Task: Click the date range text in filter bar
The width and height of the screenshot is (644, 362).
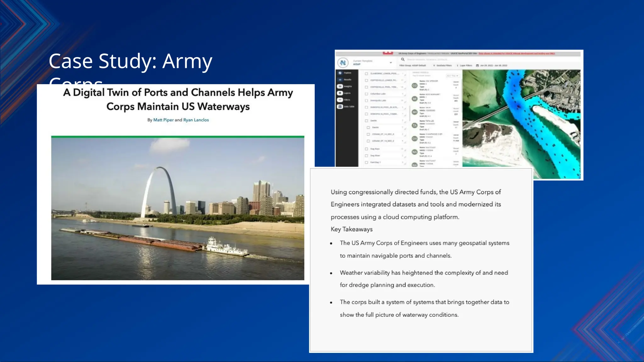Action: click(494, 65)
